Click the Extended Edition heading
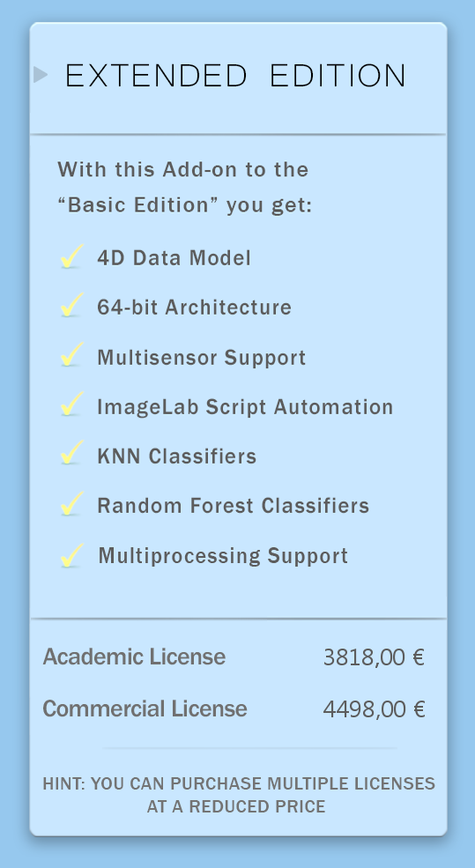475x868 pixels. [x=236, y=76]
